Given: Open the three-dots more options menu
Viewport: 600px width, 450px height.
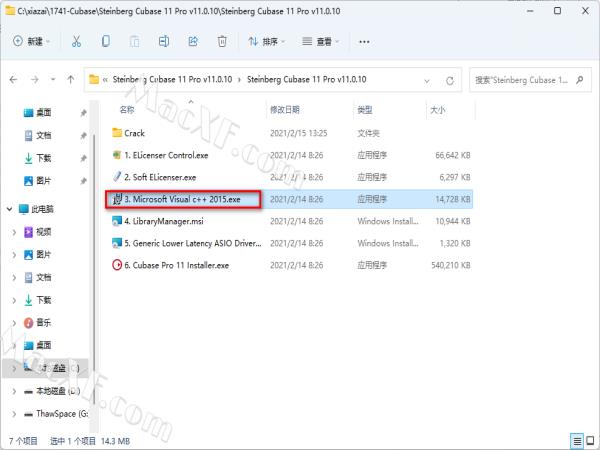Looking at the screenshot, I should pos(364,41).
